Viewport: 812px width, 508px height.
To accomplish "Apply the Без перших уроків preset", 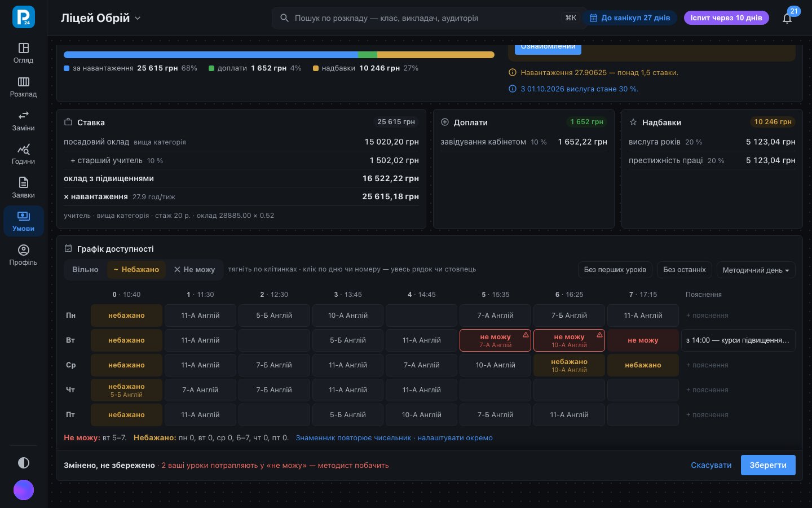I will (615, 270).
